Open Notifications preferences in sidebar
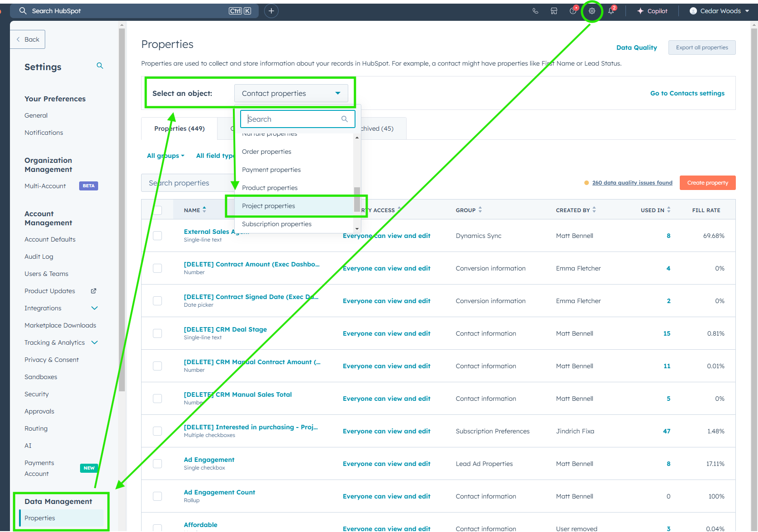The width and height of the screenshot is (758, 532). 44,133
